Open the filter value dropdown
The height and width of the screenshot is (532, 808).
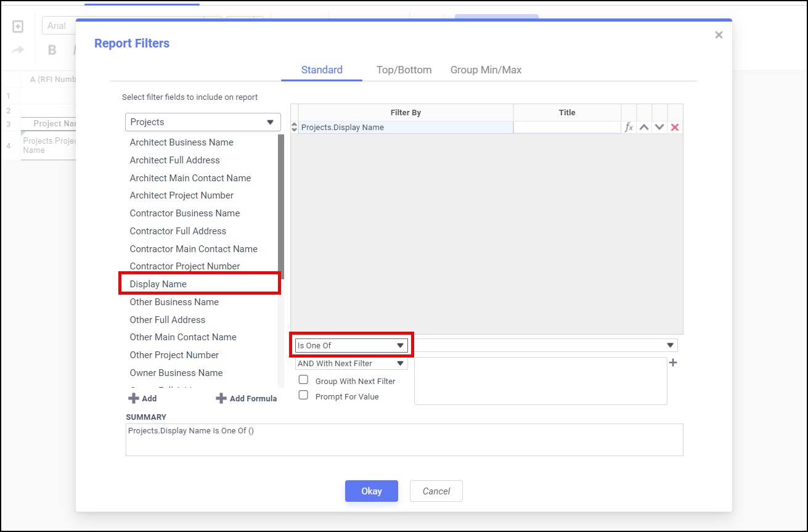[x=545, y=345]
